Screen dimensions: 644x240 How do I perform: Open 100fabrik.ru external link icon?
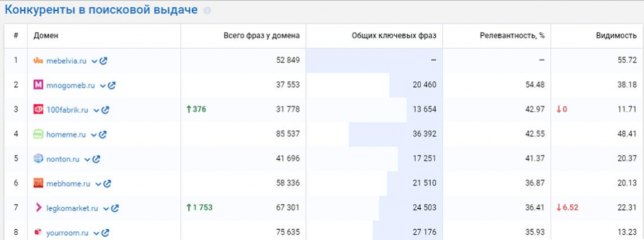click(x=105, y=110)
